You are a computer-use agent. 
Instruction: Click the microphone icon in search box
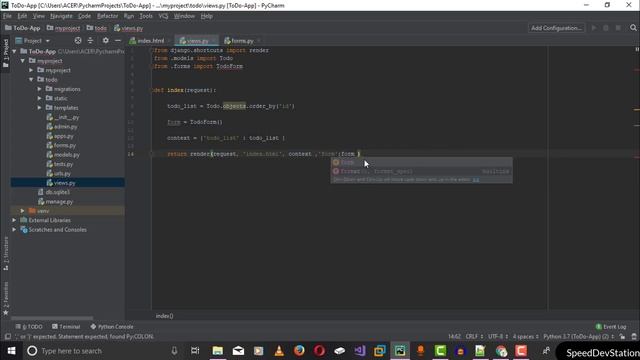pos(174,351)
